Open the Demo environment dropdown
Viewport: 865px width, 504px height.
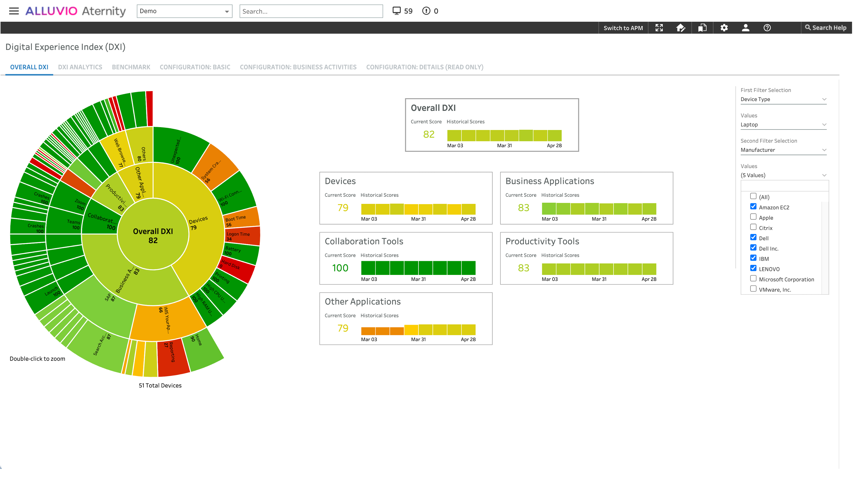(184, 11)
